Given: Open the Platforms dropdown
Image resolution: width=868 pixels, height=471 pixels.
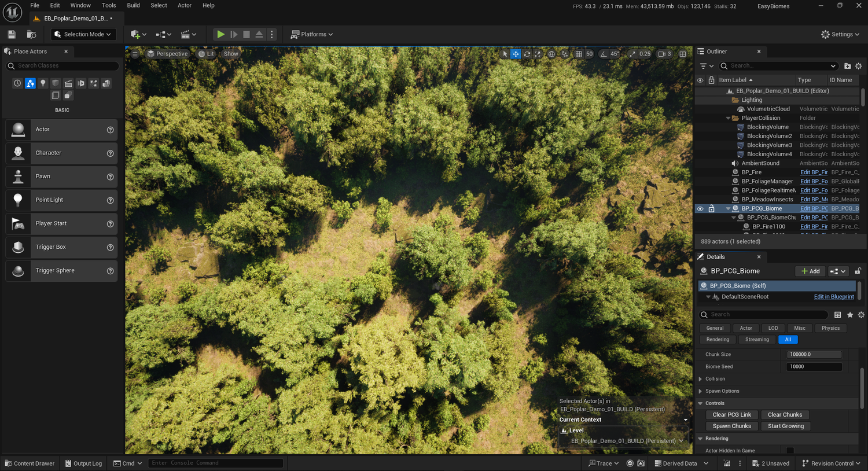Looking at the screenshot, I should coord(311,34).
